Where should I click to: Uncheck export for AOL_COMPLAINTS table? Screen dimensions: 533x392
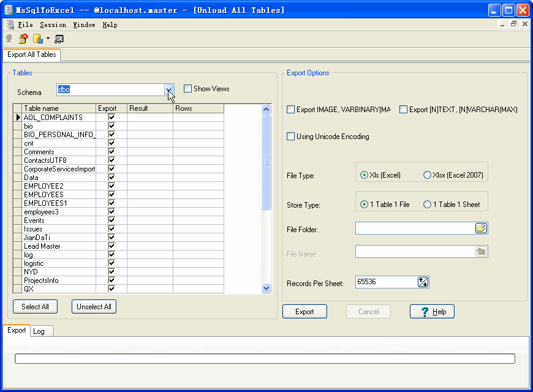click(111, 118)
